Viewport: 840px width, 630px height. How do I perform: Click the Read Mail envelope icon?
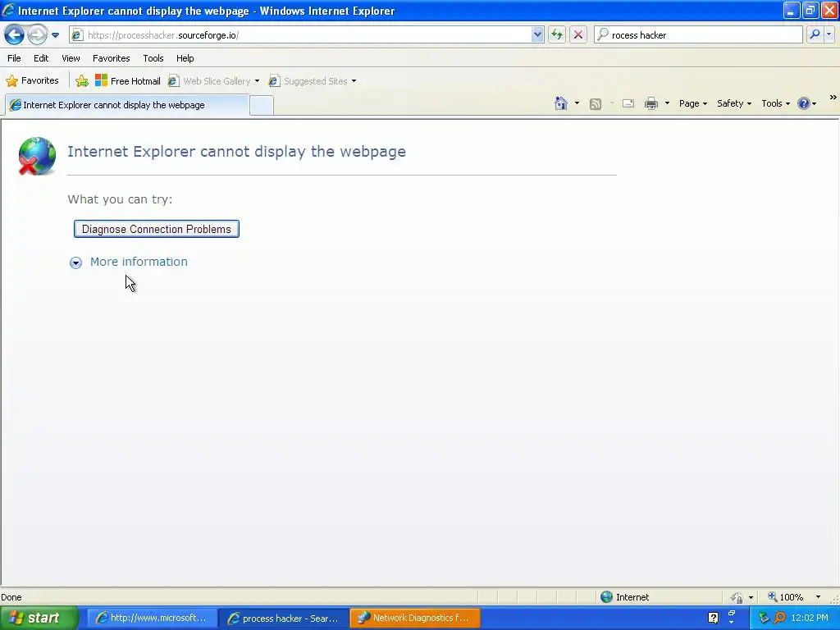(x=628, y=103)
